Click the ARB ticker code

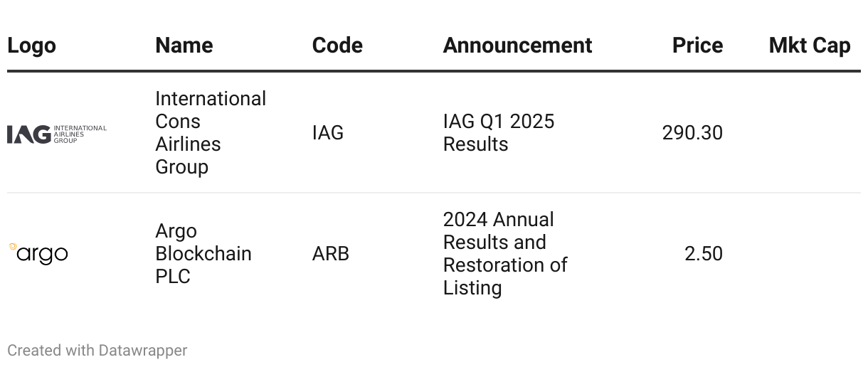[331, 254]
